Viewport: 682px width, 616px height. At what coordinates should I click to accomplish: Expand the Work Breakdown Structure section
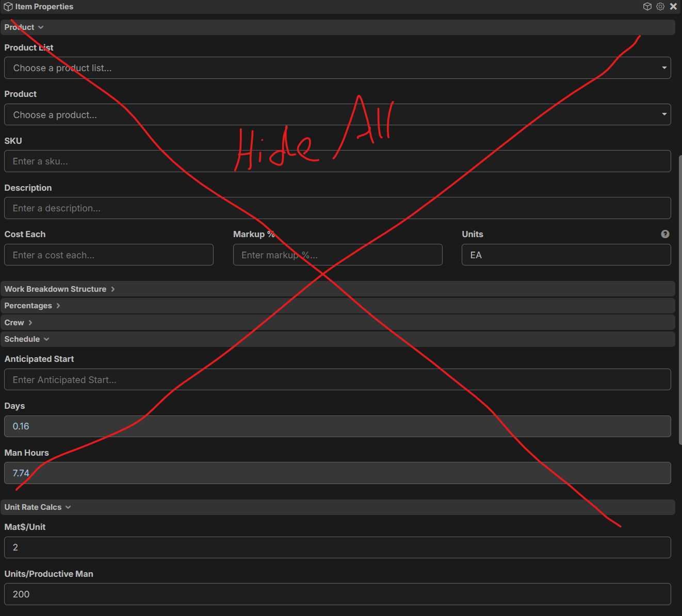click(x=59, y=289)
